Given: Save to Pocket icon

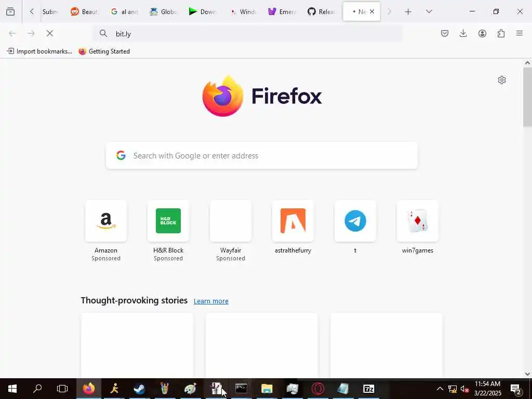Looking at the screenshot, I should 445,33.
